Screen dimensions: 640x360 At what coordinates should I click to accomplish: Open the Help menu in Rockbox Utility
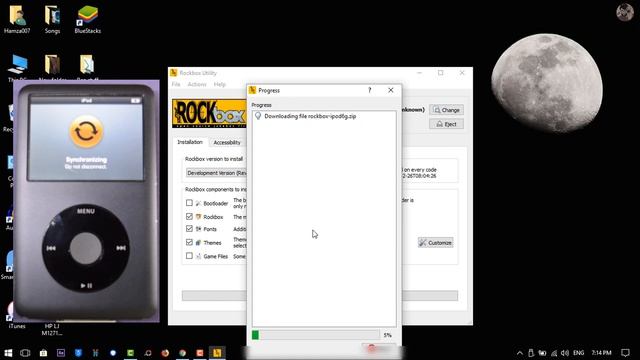click(x=220, y=84)
